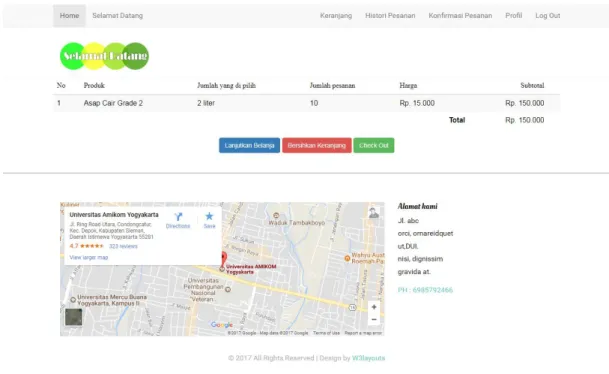Go to Konfirmasi Pesanan

tap(460, 16)
